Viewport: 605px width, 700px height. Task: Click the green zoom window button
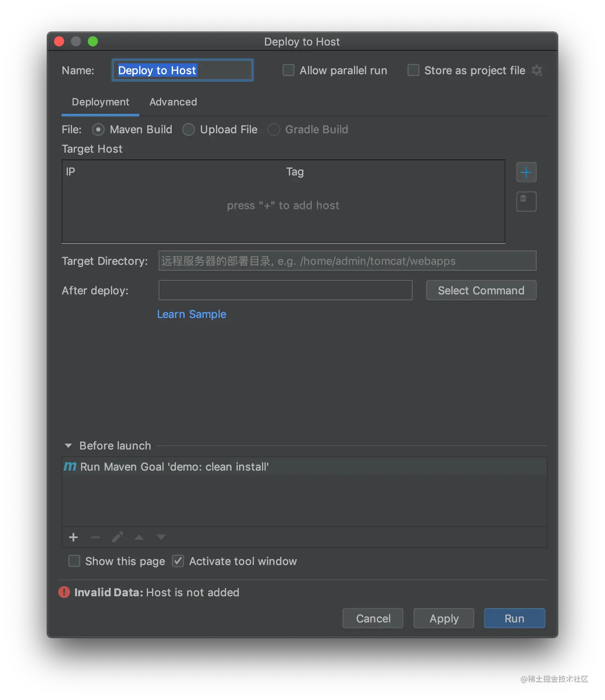tap(93, 41)
